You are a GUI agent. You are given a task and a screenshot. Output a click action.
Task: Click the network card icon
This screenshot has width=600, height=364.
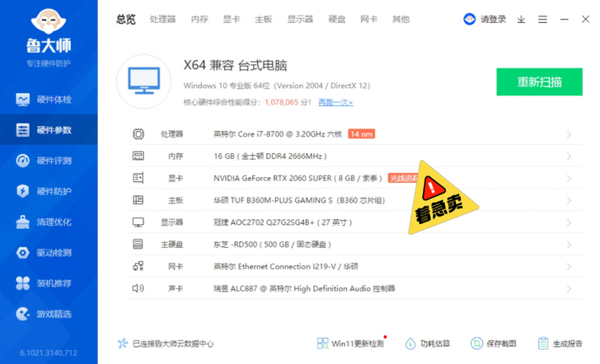coord(138,266)
